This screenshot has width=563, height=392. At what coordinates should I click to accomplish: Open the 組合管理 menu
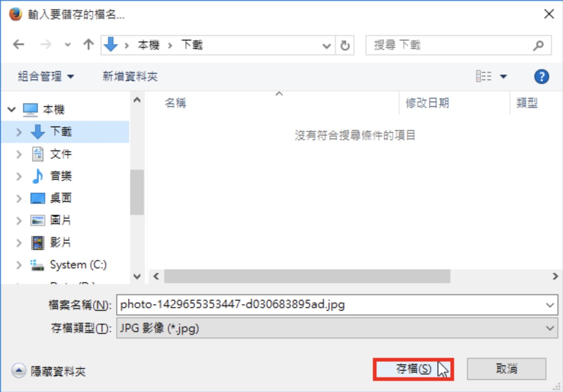point(46,77)
